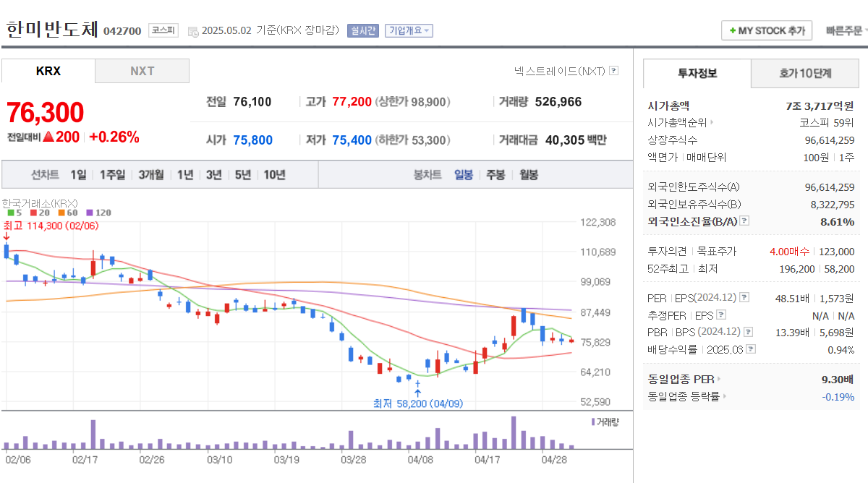Click the 저가 75,400 value
This screenshot has width=868, height=483.
coord(352,140)
